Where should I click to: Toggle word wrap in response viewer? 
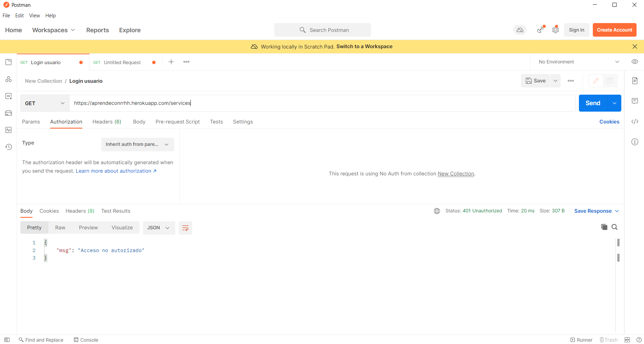tap(185, 228)
